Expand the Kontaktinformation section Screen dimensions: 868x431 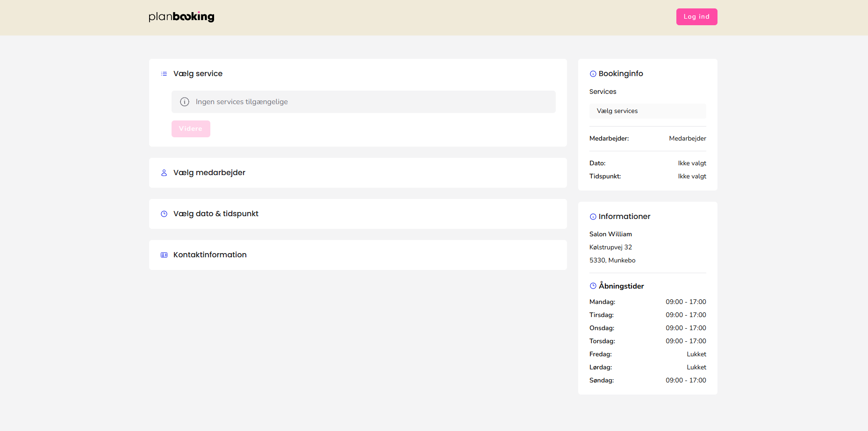(x=358, y=255)
